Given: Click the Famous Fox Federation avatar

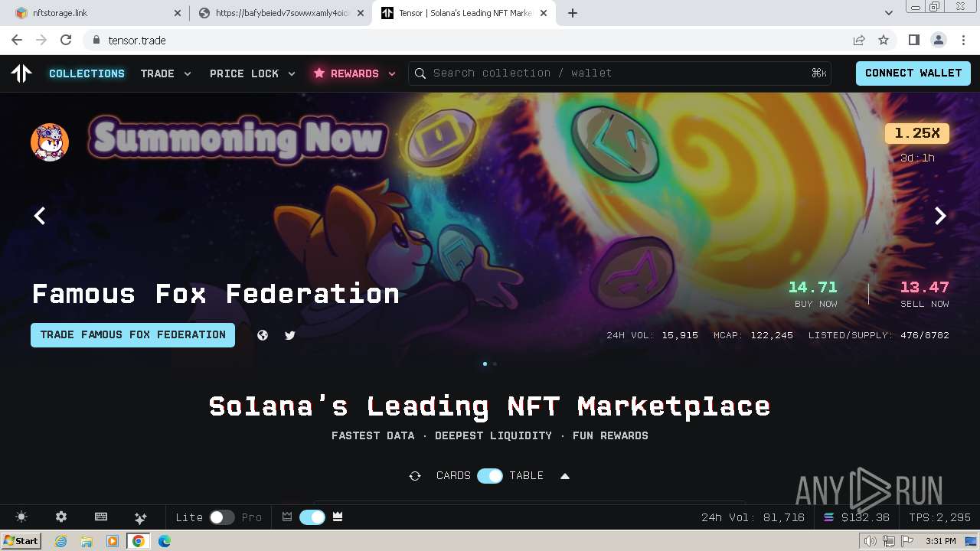Looking at the screenshot, I should pos(50,142).
